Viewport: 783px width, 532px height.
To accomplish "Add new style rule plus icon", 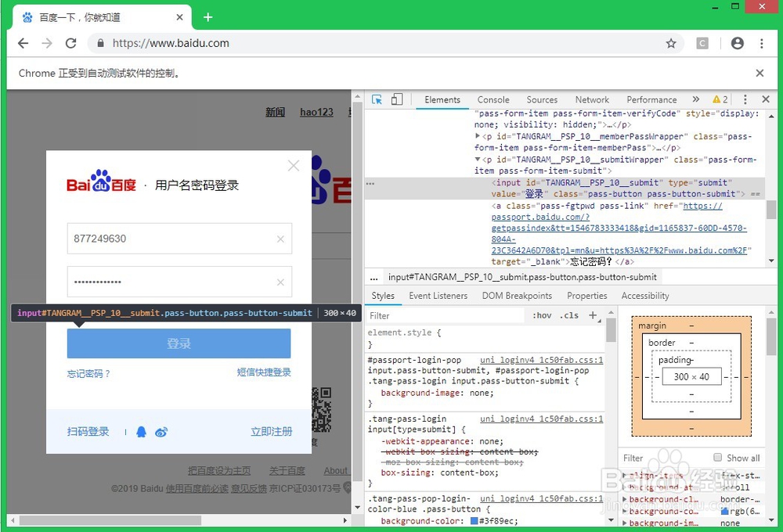I will point(594,315).
